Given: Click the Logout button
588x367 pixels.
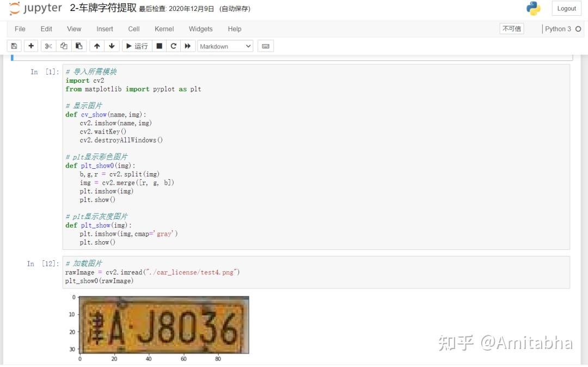Looking at the screenshot, I should 566,8.
